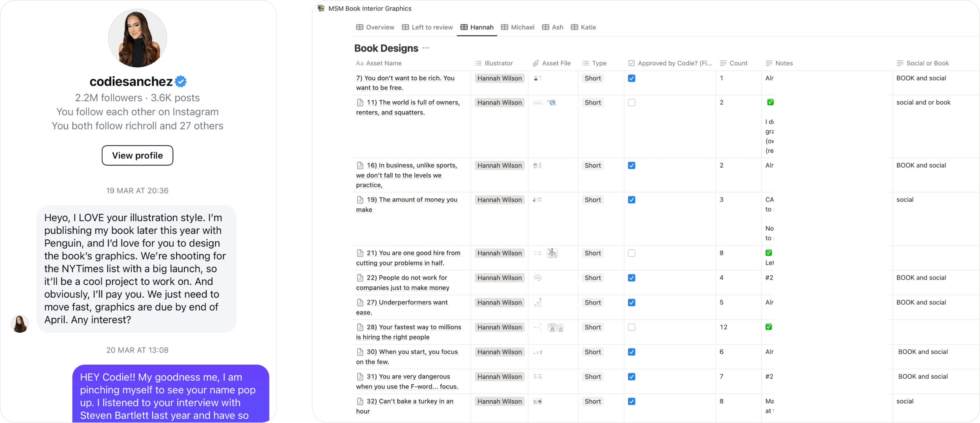Image resolution: width=980 pixels, height=423 pixels.
Task: Click green checkmark in row 11 notes
Action: click(x=770, y=102)
